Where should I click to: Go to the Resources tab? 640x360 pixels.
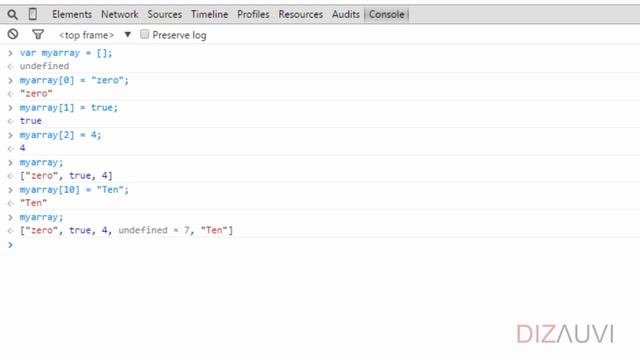point(300,14)
